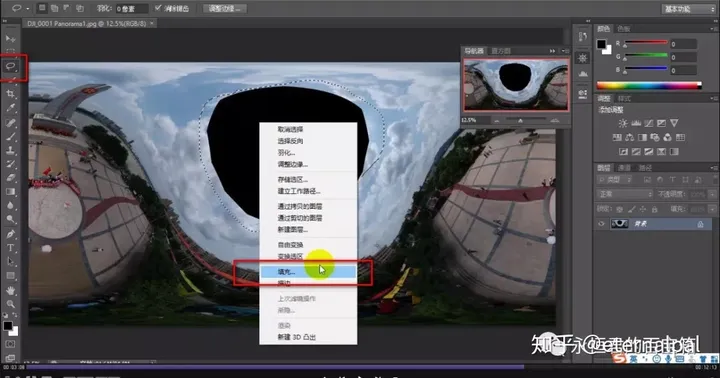This screenshot has height=378, width=720.
Task: Select the Gradient tool
Action: pyautogui.click(x=10, y=192)
